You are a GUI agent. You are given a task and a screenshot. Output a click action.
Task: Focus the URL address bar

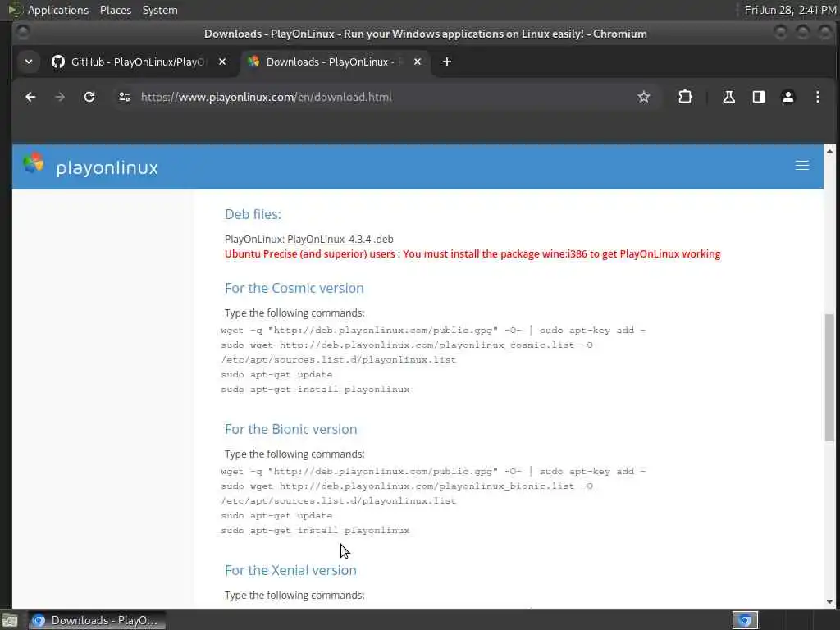pos(375,97)
